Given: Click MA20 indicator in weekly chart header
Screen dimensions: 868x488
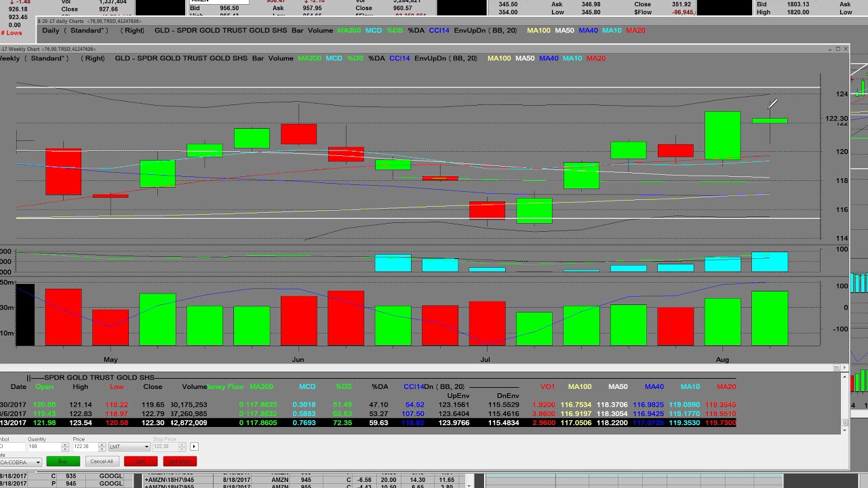Looking at the screenshot, I should click(596, 58).
